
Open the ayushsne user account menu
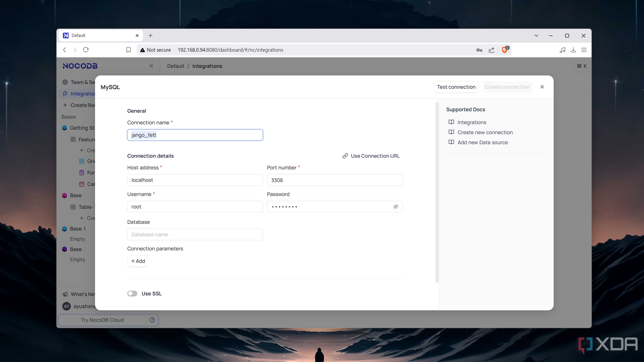tap(79, 306)
